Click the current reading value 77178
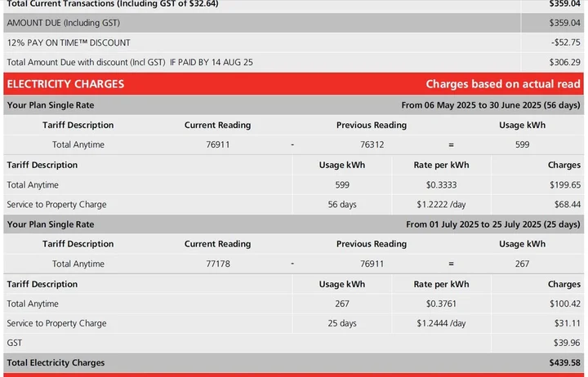This screenshot has width=588, height=377. pos(217,264)
